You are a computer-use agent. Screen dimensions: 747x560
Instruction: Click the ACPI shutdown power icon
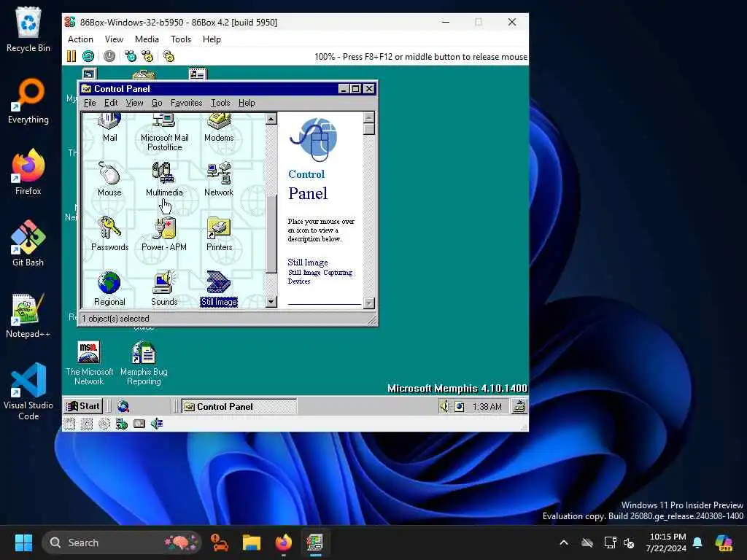pos(109,56)
